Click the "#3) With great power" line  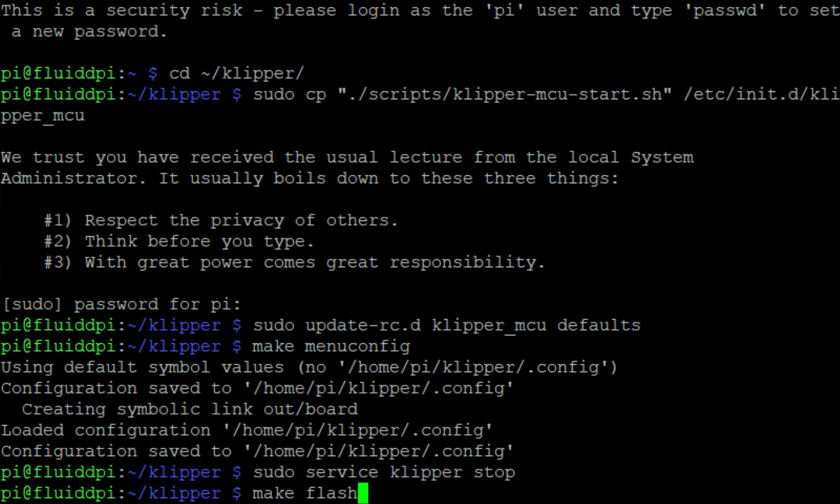[x=294, y=262]
